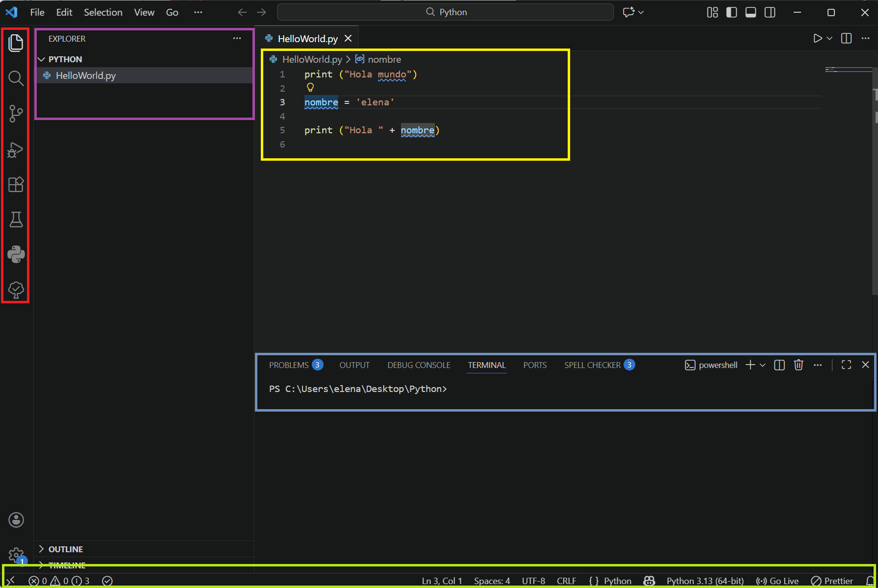Open the Testing flask icon
This screenshot has width=878, height=588.
click(x=16, y=220)
